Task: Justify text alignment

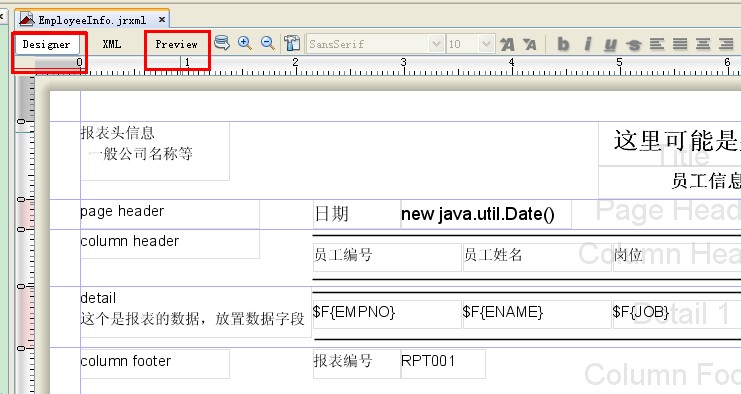Action: tap(680, 44)
